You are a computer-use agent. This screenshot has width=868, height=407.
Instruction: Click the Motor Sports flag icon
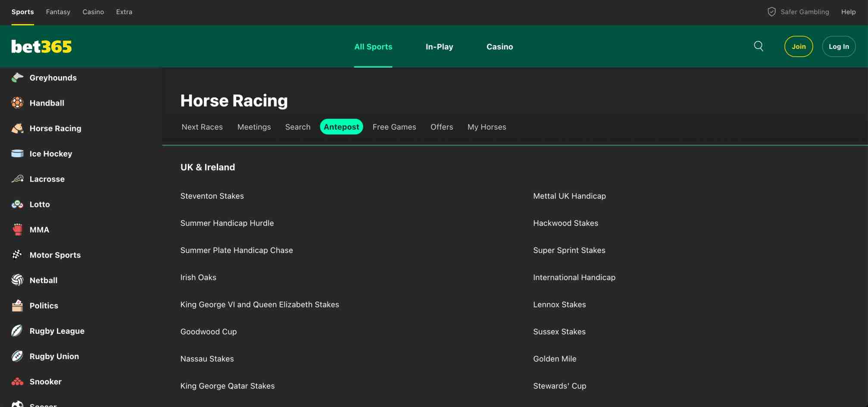click(17, 255)
